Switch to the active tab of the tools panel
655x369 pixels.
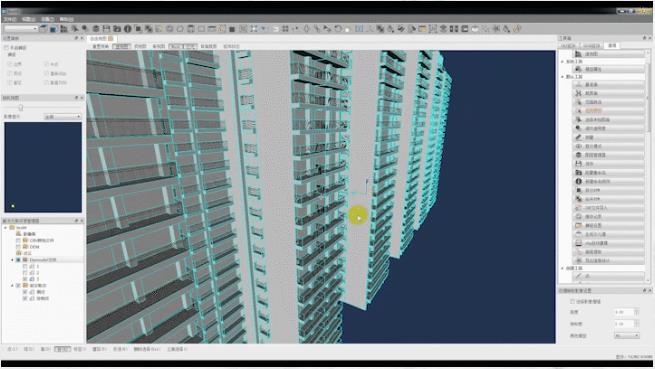tap(612, 46)
